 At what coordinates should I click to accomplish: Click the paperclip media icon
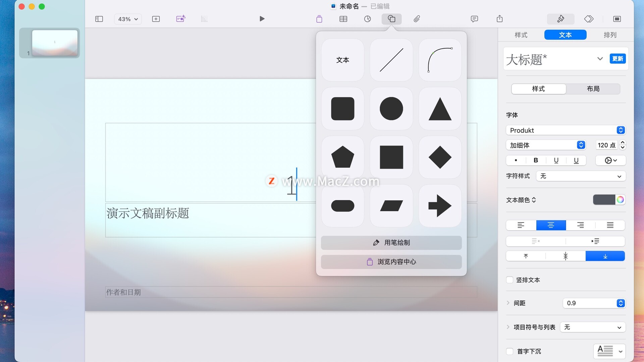(417, 19)
